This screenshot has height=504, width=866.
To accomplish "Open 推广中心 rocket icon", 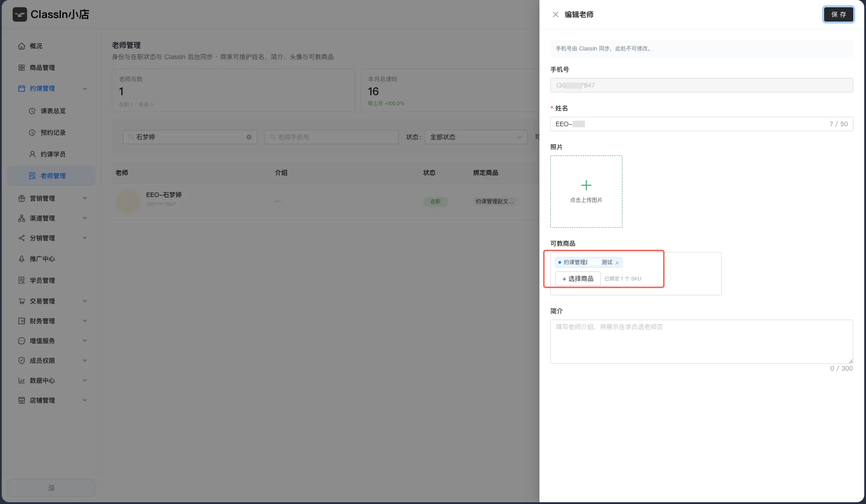I will (x=22, y=259).
